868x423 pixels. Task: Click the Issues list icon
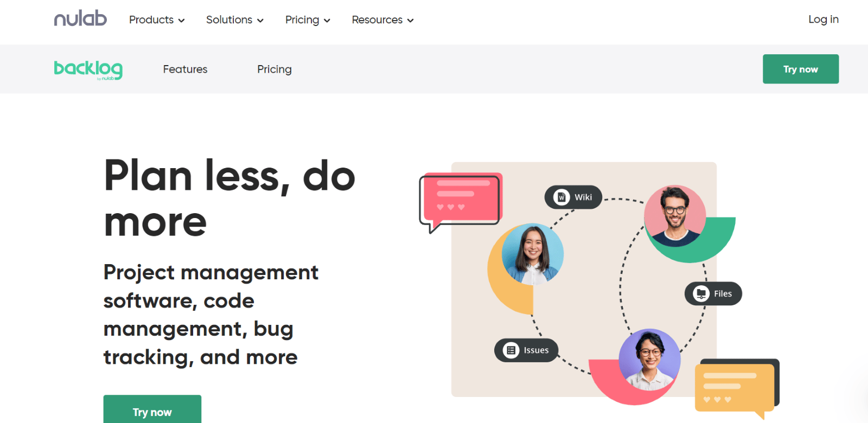point(511,350)
